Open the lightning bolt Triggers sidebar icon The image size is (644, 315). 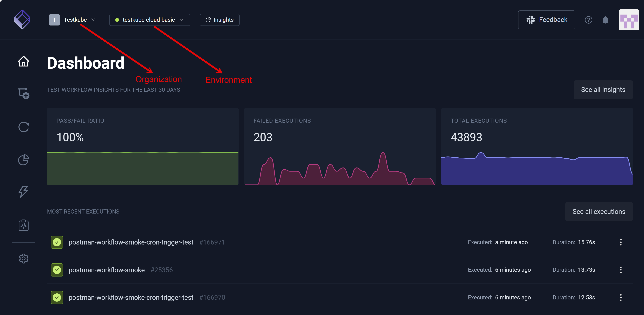pos(23,192)
